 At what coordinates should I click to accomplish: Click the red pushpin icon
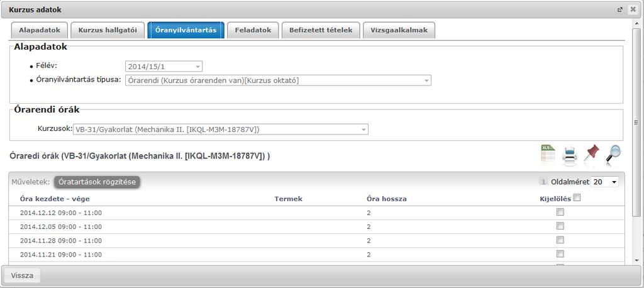coord(591,155)
